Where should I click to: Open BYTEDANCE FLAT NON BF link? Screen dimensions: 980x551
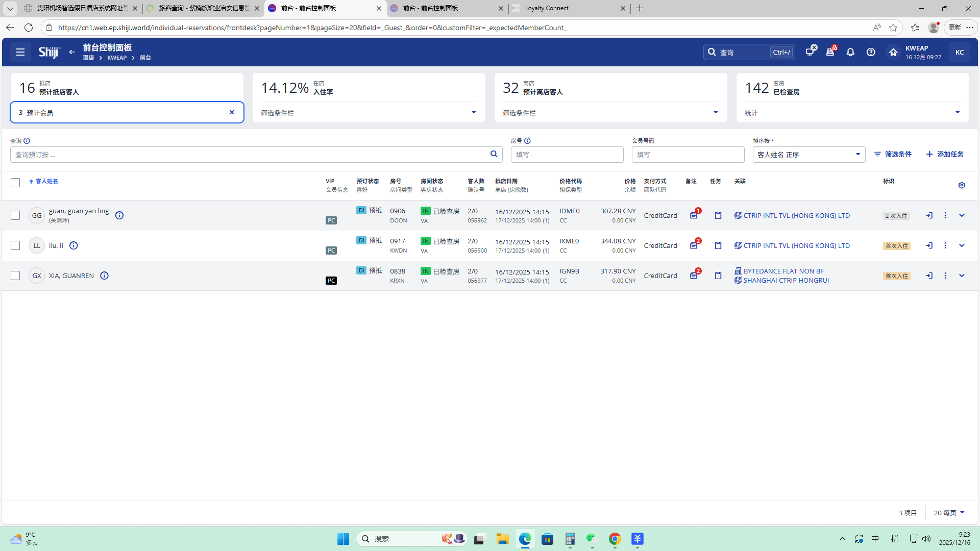(783, 271)
